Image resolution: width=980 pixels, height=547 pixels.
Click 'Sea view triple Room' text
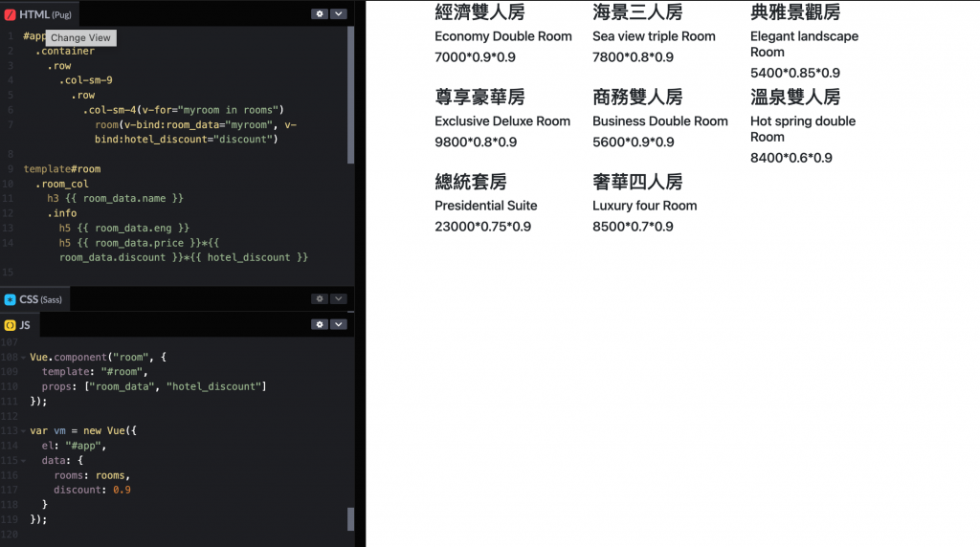pyautogui.click(x=654, y=36)
